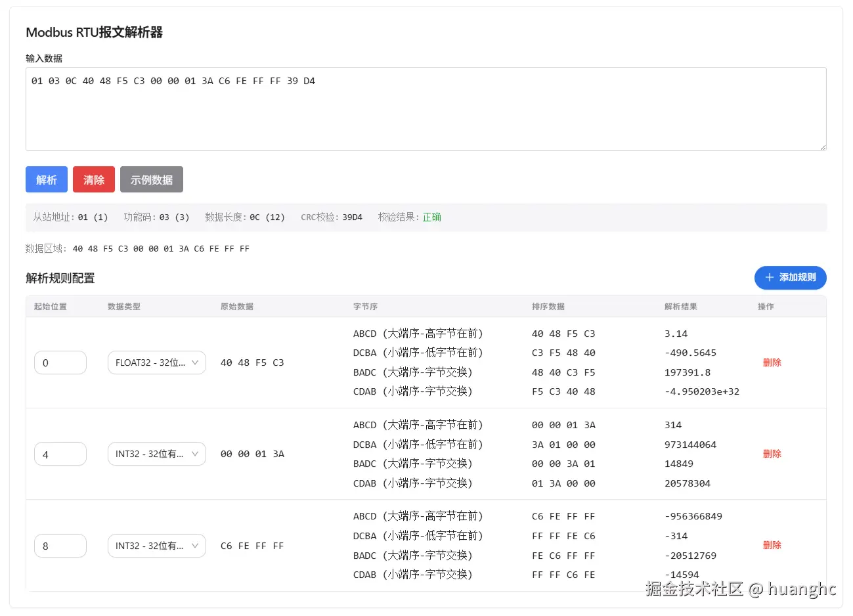Click sorted data 3A 01 00 00
The image size is (853, 616).
click(x=563, y=445)
